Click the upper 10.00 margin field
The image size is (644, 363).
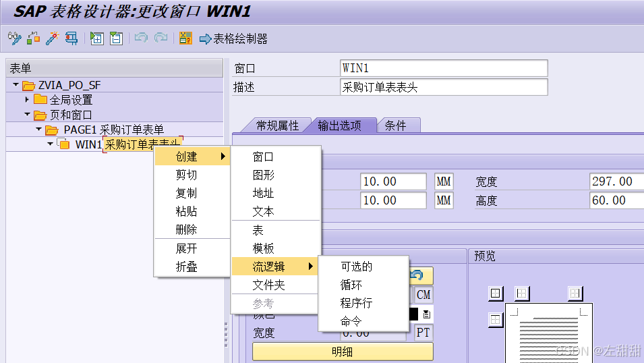click(393, 181)
